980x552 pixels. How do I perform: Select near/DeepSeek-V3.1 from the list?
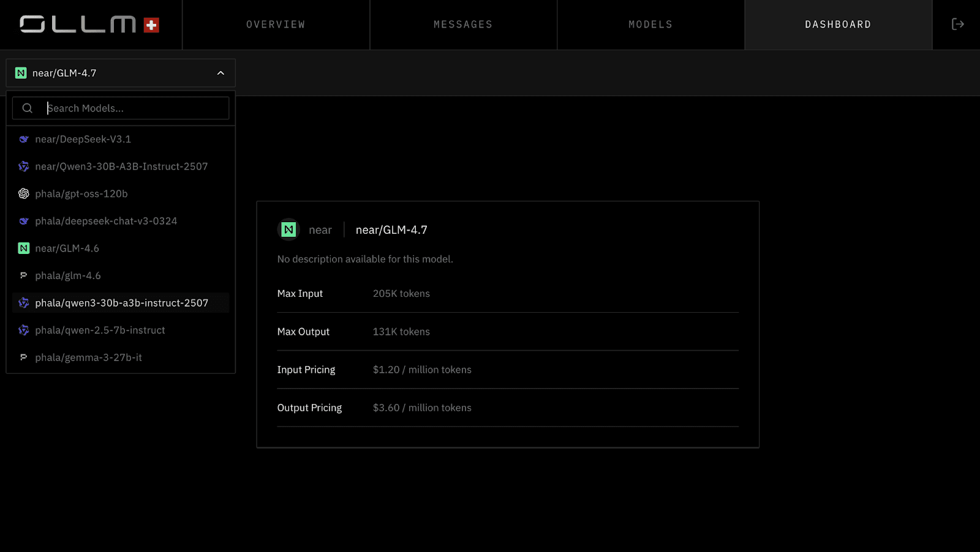coord(121,139)
